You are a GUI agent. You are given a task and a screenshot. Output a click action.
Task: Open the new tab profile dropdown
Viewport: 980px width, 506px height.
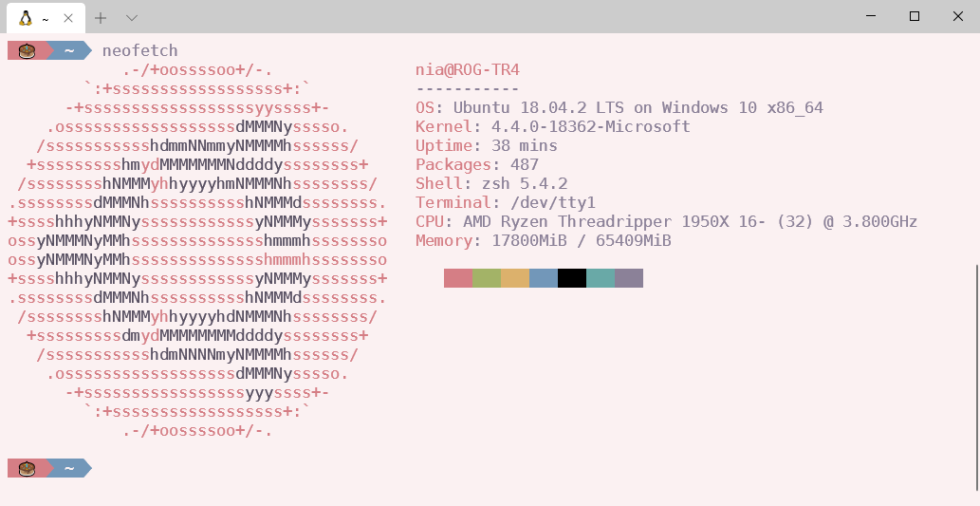click(x=131, y=18)
